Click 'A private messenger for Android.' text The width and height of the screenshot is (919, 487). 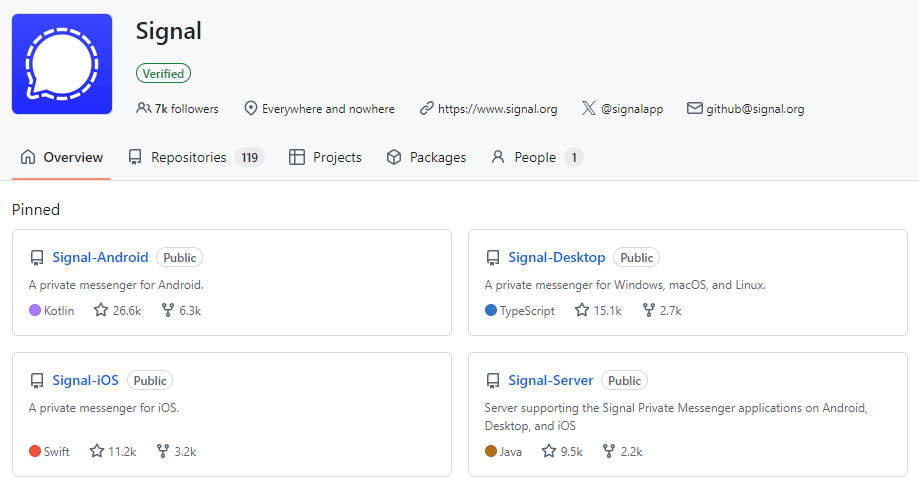[x=116, y=285]
